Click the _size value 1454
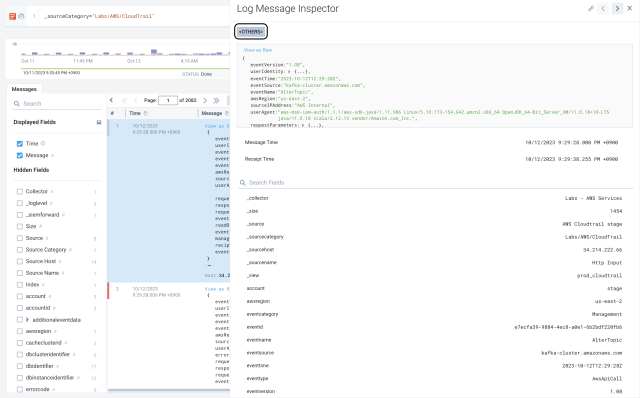This screenshot has height=398, width=640. click(616, 211)
